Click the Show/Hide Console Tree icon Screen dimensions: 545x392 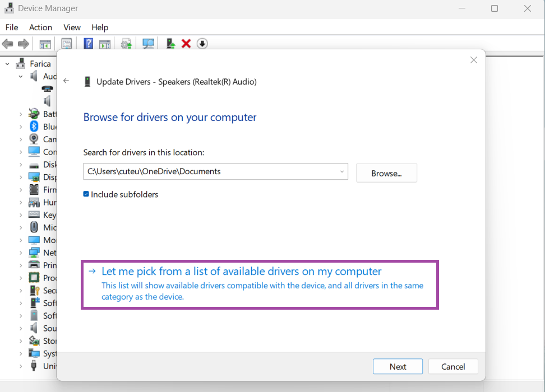pos(45,44)
